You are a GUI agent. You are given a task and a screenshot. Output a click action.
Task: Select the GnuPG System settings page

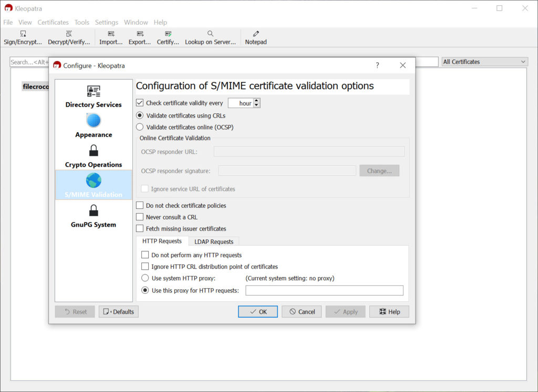[94, 216]
